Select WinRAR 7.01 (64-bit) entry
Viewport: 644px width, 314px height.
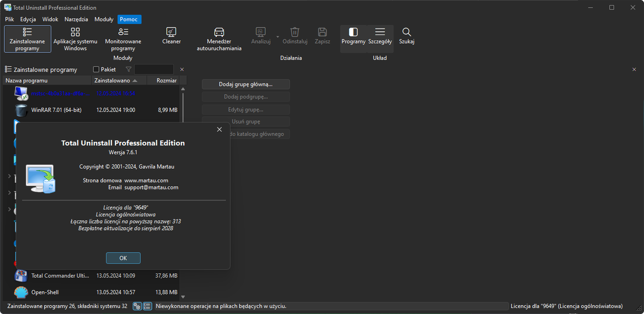pyautogui.click(x=91, y=110)
